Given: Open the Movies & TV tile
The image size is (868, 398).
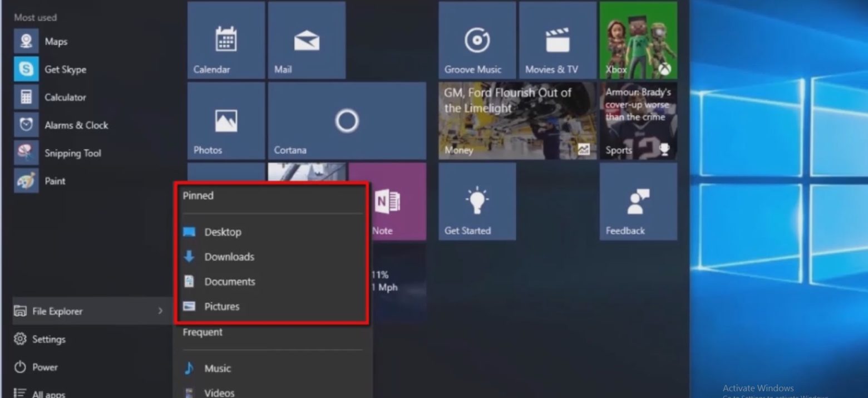Looking at the screenshot, I should [558, 40].
